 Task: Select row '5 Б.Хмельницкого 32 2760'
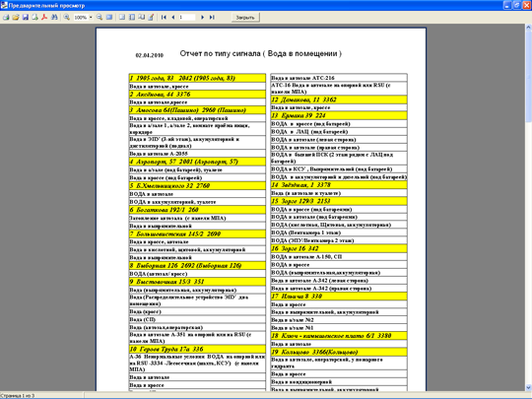(x=197, y=185)
